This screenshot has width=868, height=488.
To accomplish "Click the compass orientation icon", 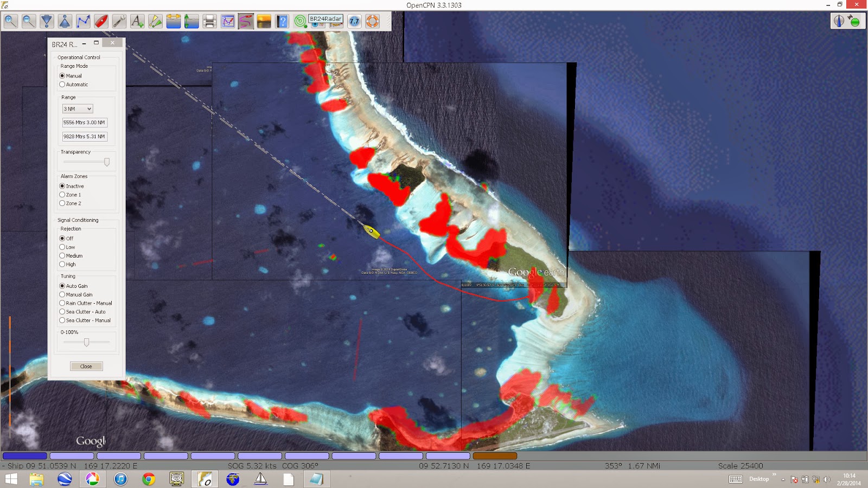I will pos(839,21).
